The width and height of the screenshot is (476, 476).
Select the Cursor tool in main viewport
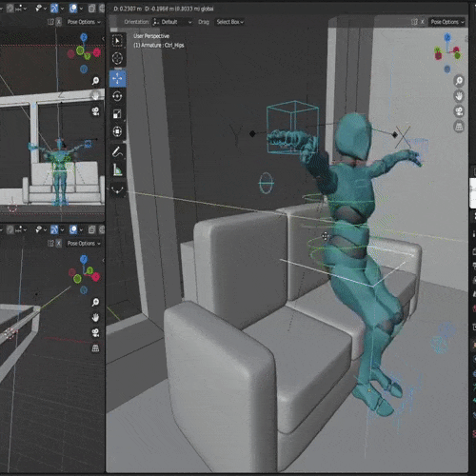pyautogui.click(x=117, y=58)
